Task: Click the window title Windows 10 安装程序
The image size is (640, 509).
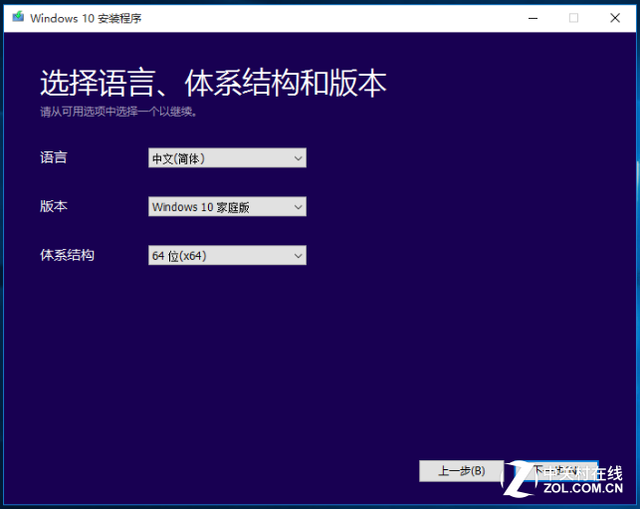Action: (x=86, y=18)
